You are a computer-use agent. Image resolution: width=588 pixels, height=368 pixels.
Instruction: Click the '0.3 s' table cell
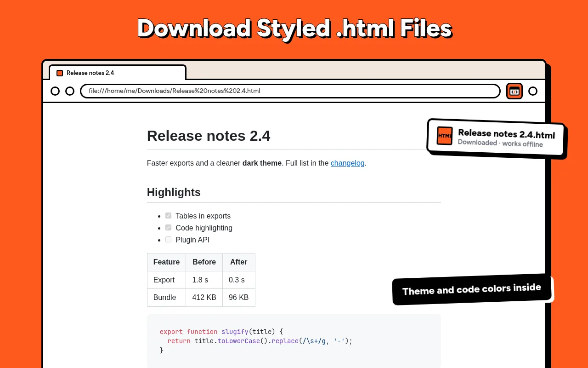239,280
